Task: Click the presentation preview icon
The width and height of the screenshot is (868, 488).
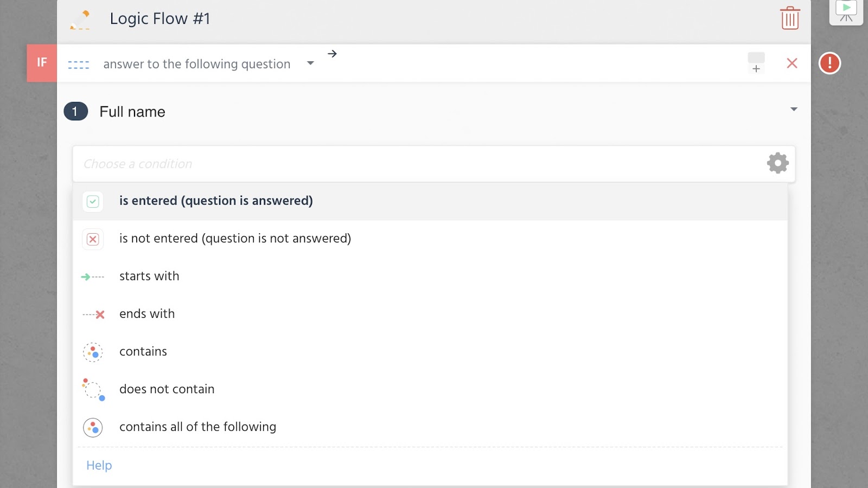Action: pyautogui.click(x=846, y=11)
